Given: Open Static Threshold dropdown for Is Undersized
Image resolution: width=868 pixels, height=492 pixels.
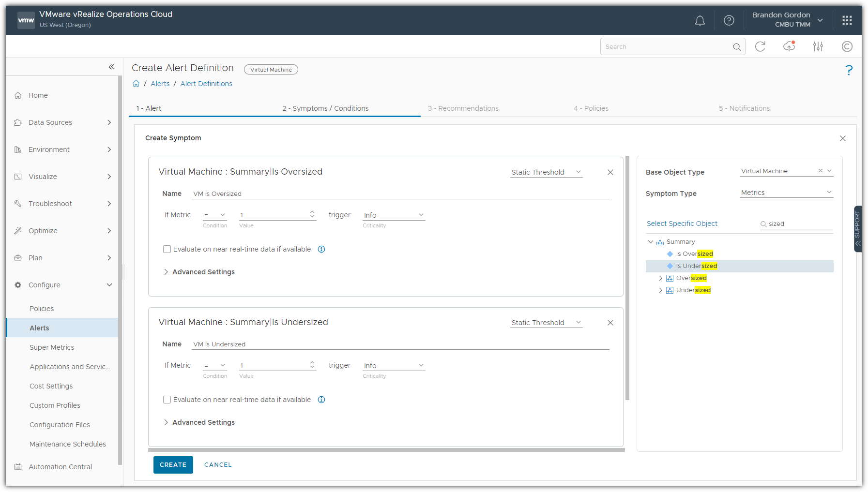Looking at the screenshot, I should 546,323.
